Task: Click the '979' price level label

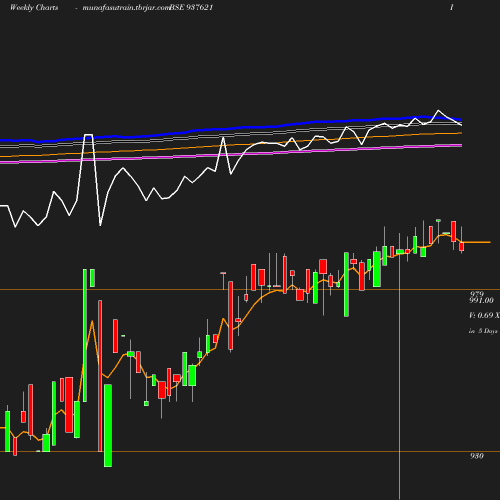Action: click(x=477, y=294)
